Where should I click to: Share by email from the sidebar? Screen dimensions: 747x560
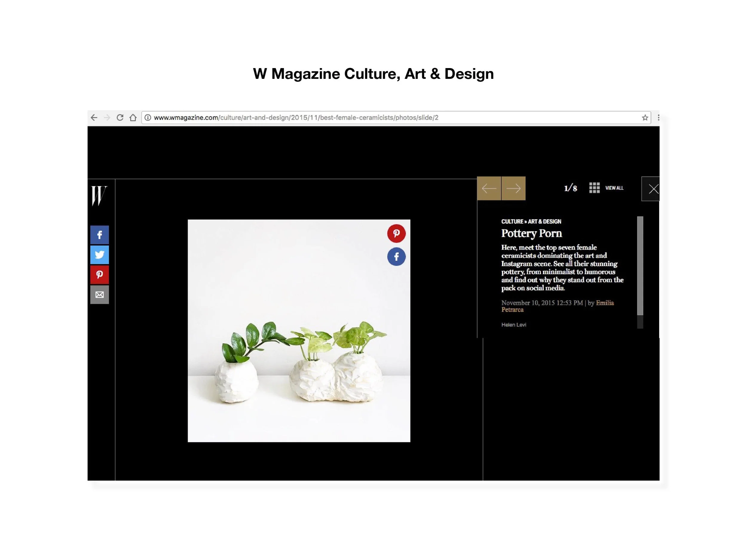pos(100,295)
